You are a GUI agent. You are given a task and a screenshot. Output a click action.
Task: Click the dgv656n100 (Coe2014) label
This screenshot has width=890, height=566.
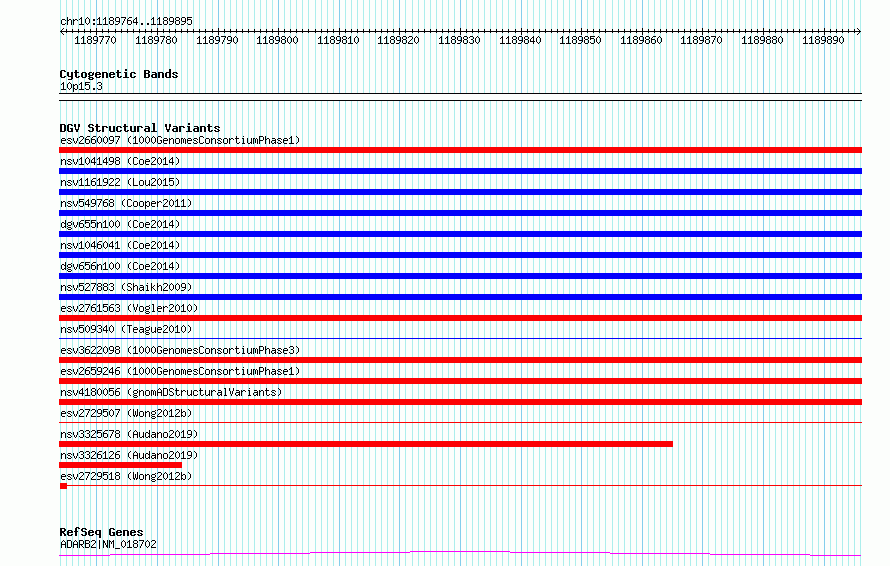pyautogui.click(x=120, y=266)
